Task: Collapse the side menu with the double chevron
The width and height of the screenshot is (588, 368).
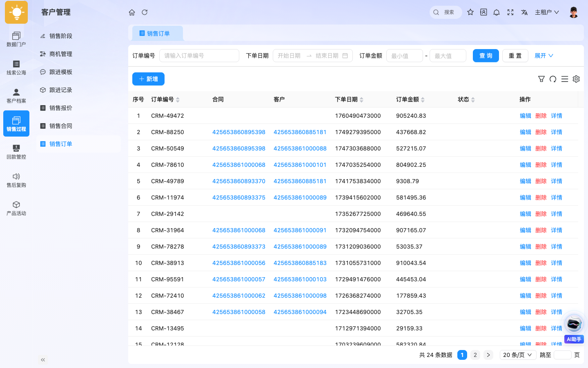Action: pos(43,360)
